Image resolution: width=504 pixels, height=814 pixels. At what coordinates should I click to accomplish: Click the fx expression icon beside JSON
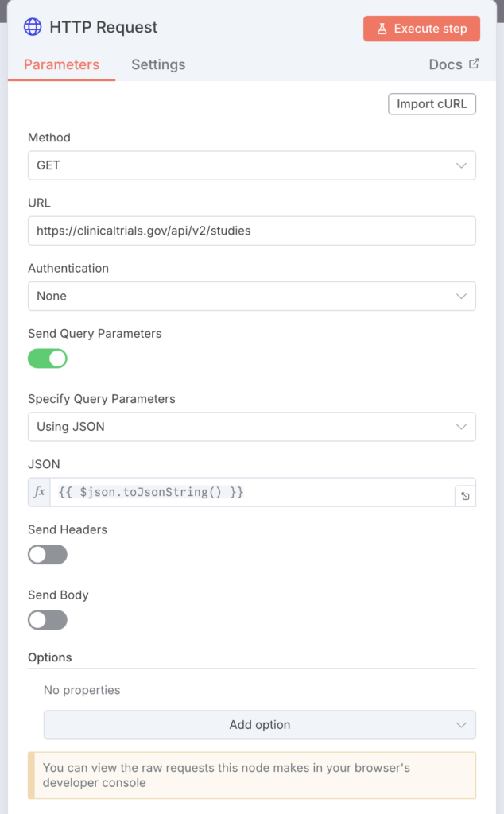point(39,492)
